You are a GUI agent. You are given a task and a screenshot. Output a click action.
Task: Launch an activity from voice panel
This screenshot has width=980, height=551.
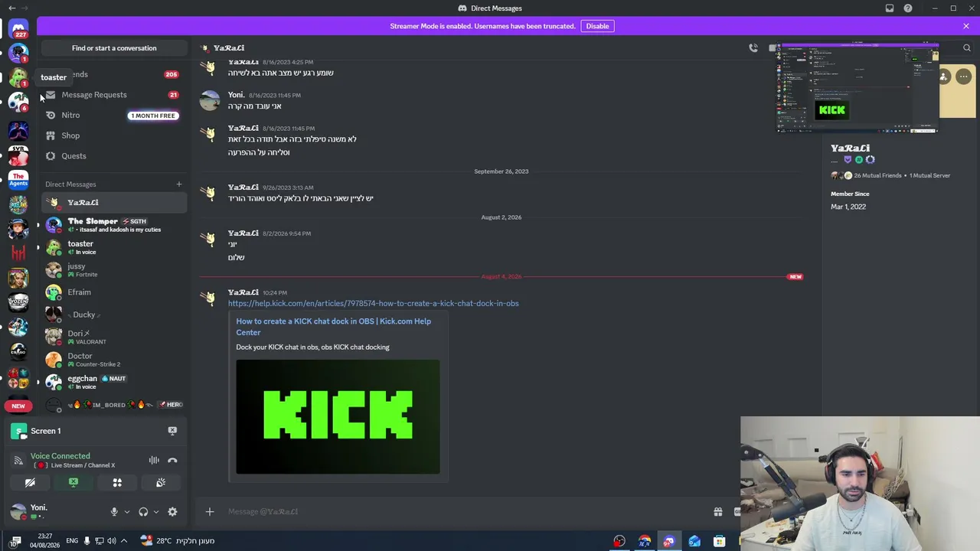click(x=117, y=483)
